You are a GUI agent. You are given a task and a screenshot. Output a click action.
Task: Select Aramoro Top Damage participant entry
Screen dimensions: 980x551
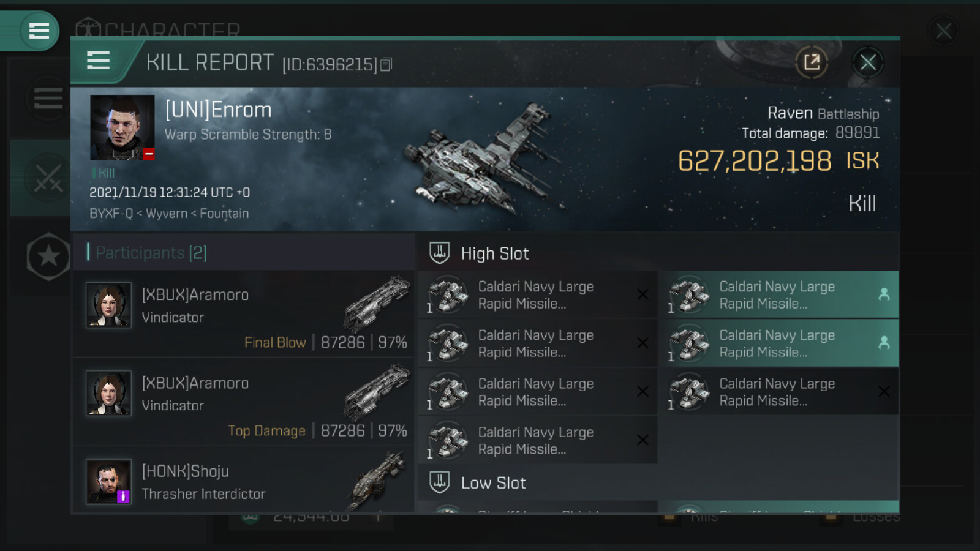click(x=244, y=402)
